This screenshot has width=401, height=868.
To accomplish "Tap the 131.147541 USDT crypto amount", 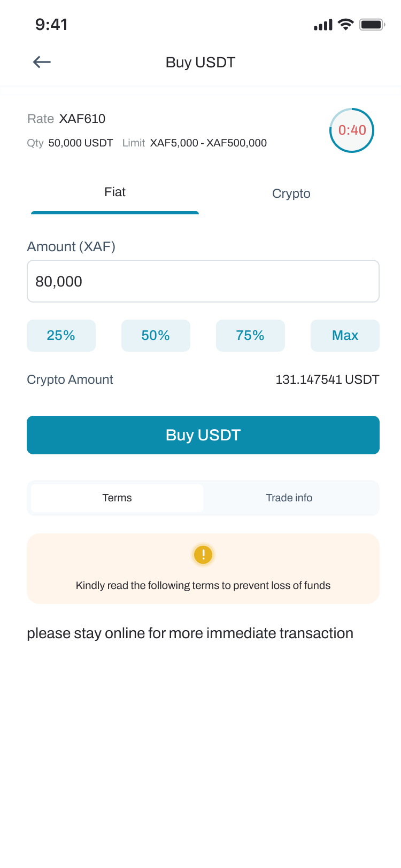I will coord(327,379).
